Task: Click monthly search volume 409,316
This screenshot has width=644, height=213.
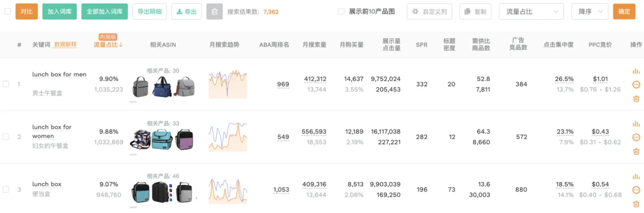Action: (x=314, y=185)
